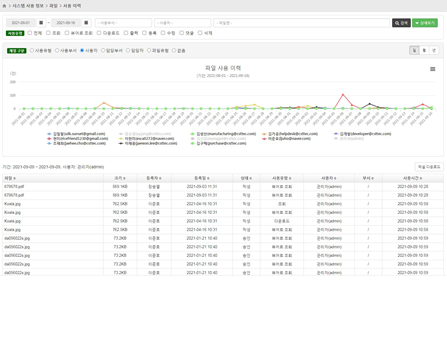Viewport: 447px width, 362px height.
Task: Select 파일유형 grouping radio button
Action: point(149,50)
